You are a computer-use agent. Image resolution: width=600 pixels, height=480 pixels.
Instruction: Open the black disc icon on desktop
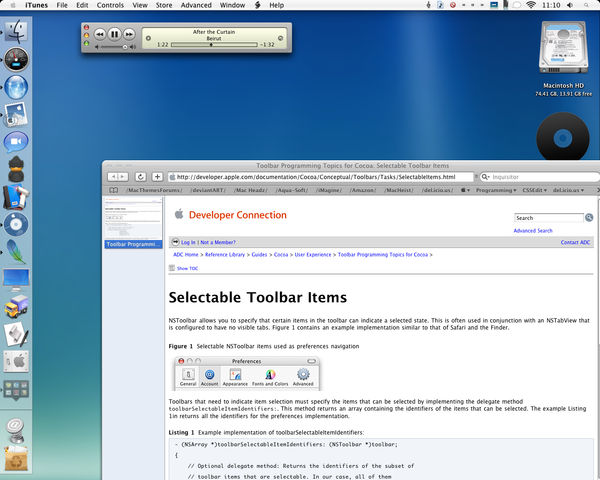562,137
